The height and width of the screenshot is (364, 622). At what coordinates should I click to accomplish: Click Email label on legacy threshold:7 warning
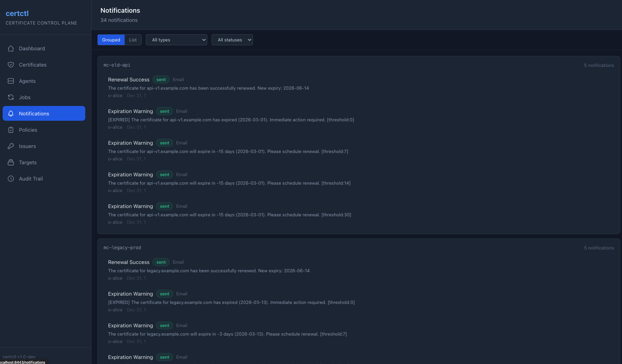[182, 326]
